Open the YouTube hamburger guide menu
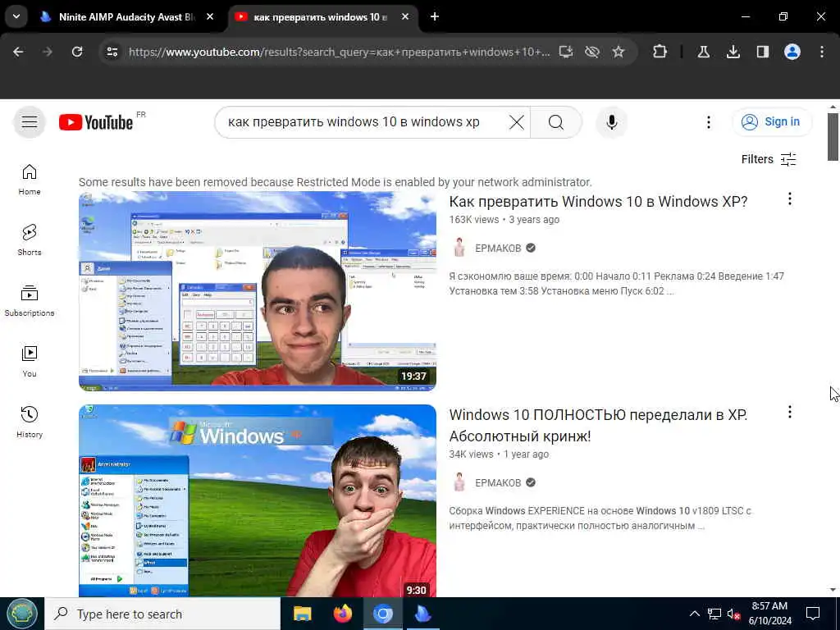 (30, 122)
